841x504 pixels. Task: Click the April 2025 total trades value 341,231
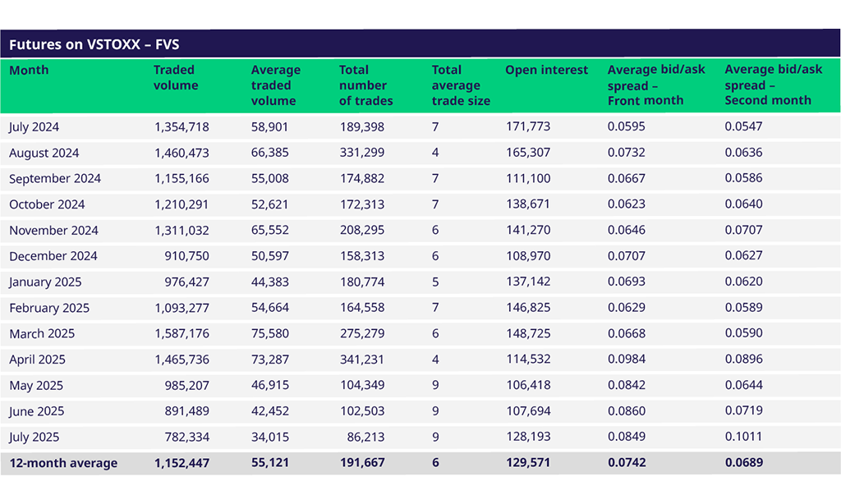[361, 360]
